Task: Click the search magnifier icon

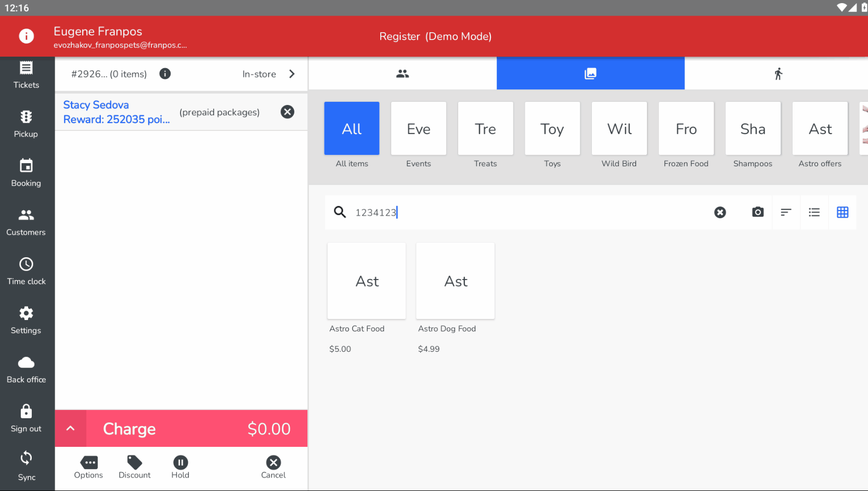Action: point(340,212)
